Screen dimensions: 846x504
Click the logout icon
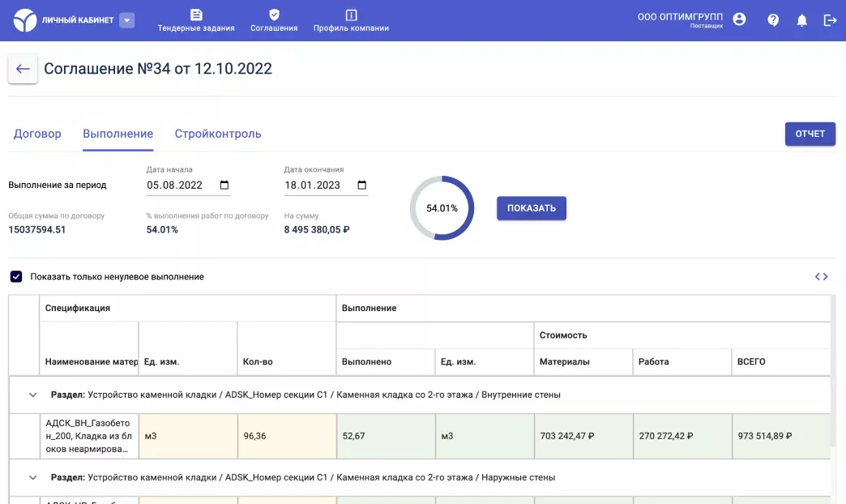click(x=830, y=20)
